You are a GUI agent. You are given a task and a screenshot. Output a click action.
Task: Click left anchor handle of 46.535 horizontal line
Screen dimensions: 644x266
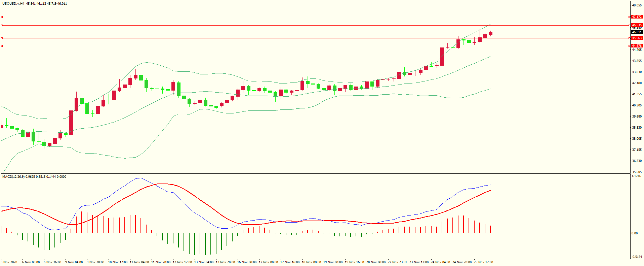pyautogui.click(x=2, y=25)
